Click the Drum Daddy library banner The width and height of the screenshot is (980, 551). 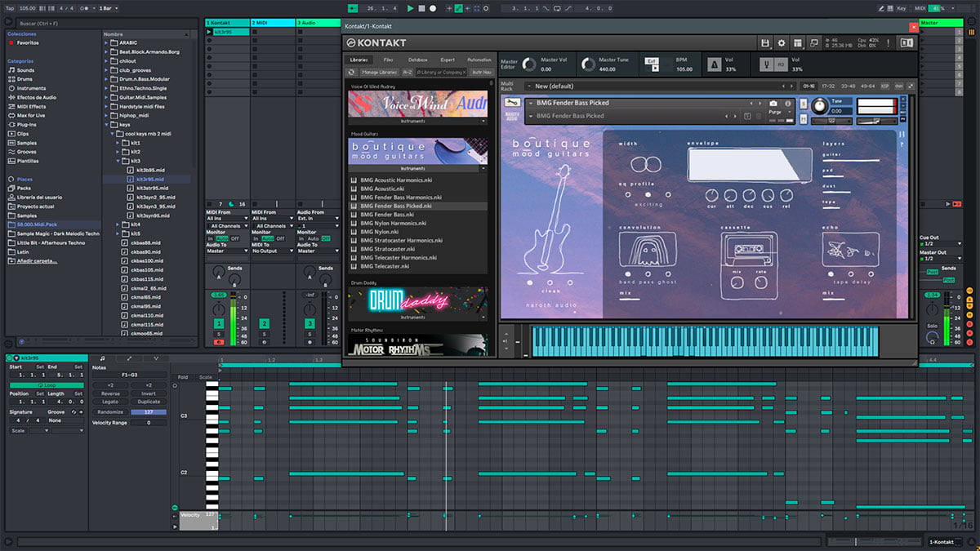click(417, 300)
